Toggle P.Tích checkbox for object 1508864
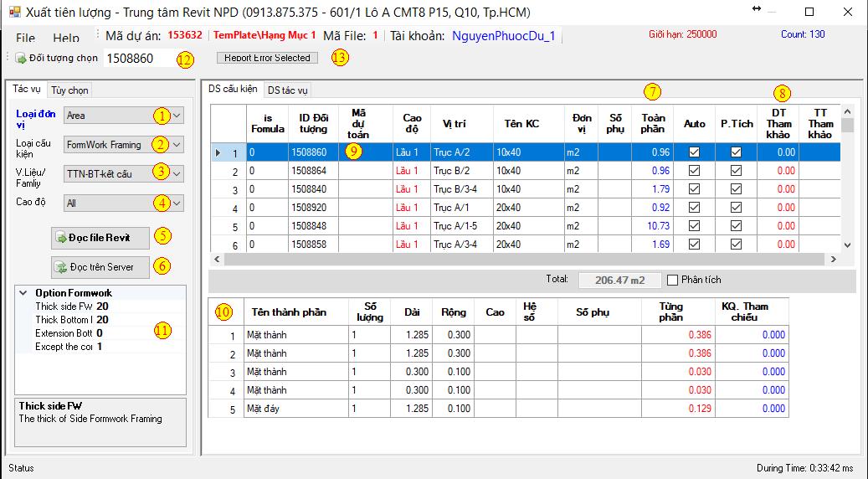 point(736,171)
